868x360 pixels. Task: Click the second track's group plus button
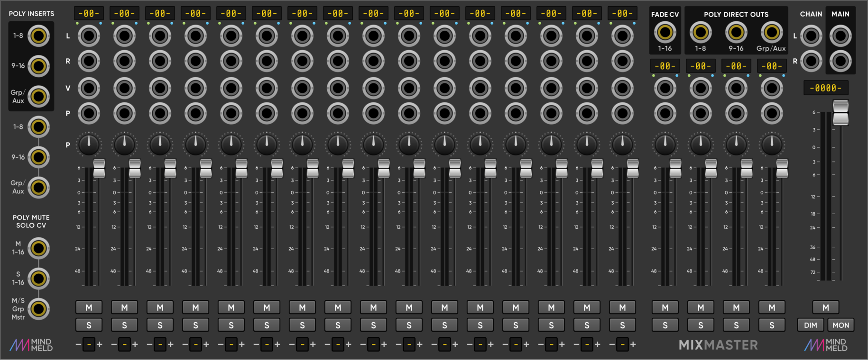(x=135, y=344)
